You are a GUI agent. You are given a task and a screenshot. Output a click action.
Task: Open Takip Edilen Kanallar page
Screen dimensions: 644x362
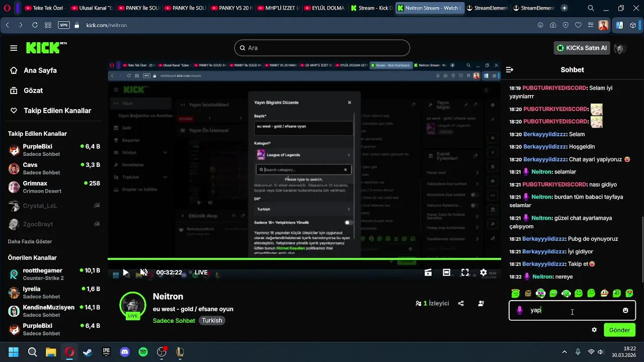coord(51,111)
